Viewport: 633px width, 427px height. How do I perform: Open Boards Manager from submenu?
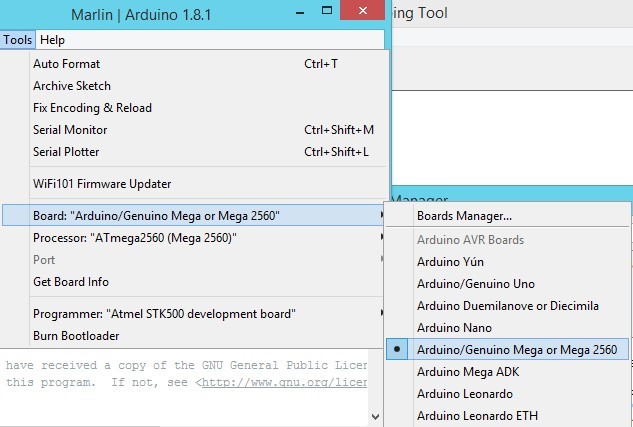507,216
